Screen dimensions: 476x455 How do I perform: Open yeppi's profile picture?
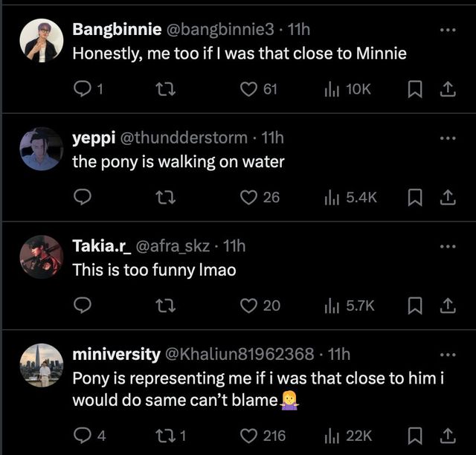pos(40,149)
